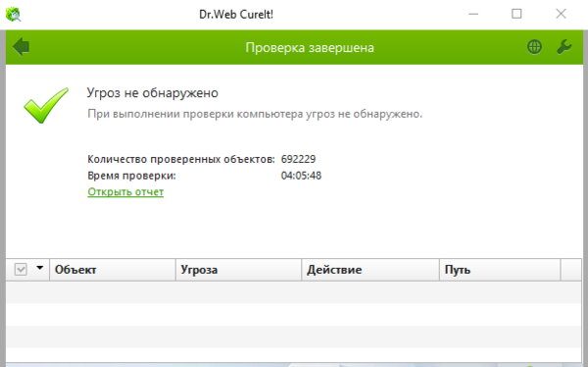
Task: Click the "Проверка завершена" header title
Action: coord(310,48)
